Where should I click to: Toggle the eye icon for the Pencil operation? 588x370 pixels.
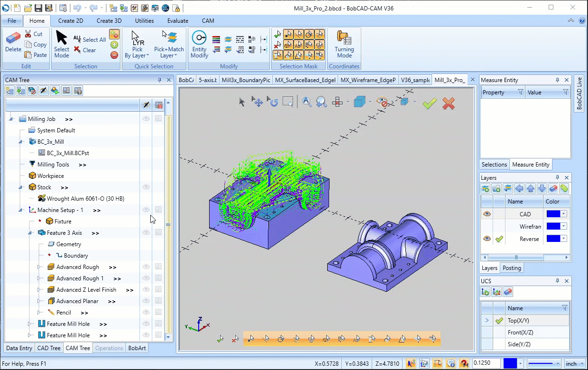(x=146, y=313)
